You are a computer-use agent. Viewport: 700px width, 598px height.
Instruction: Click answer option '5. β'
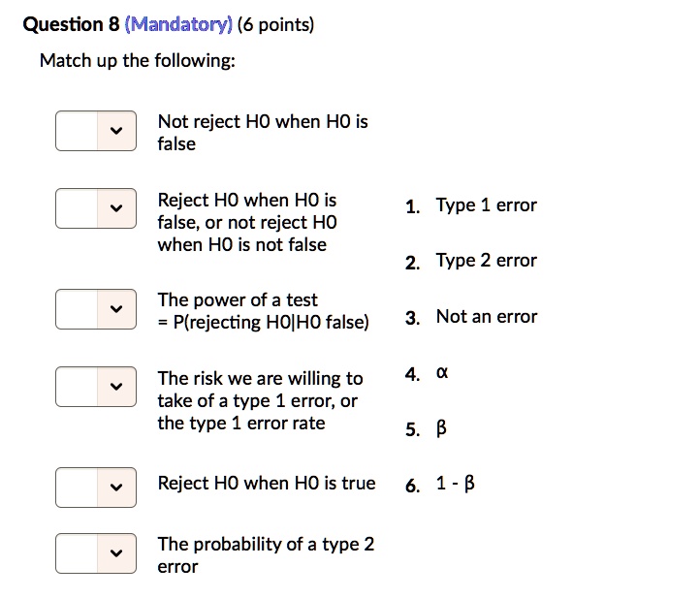(426, 428)
